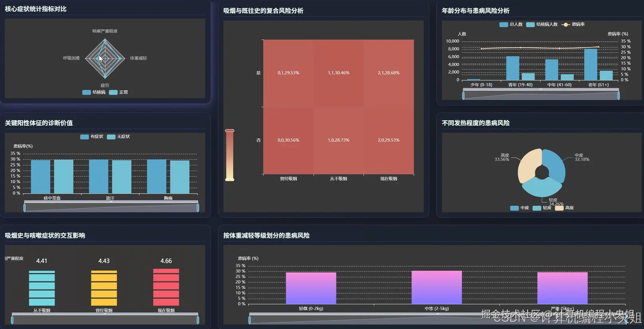Click the 现在吸烟 heatmap axis label
644x329 pixels.
[x=389, y=179]
